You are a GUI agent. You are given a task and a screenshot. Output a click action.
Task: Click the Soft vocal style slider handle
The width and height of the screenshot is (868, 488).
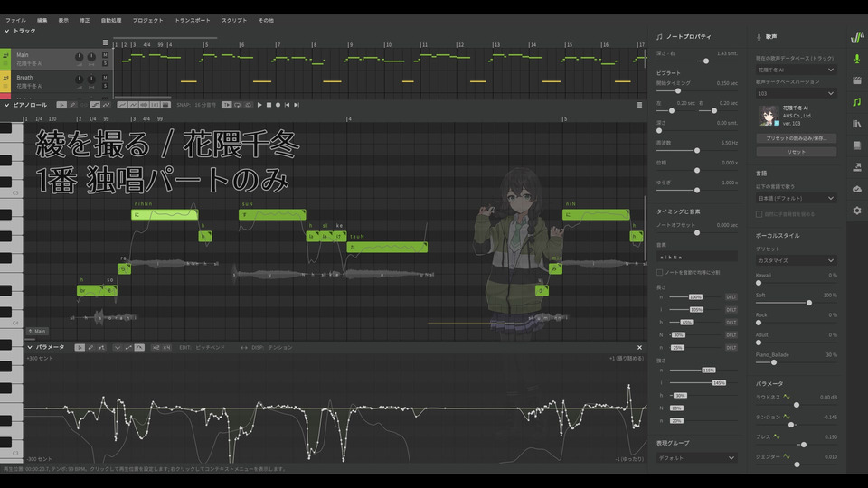click(x=808, y=303)
